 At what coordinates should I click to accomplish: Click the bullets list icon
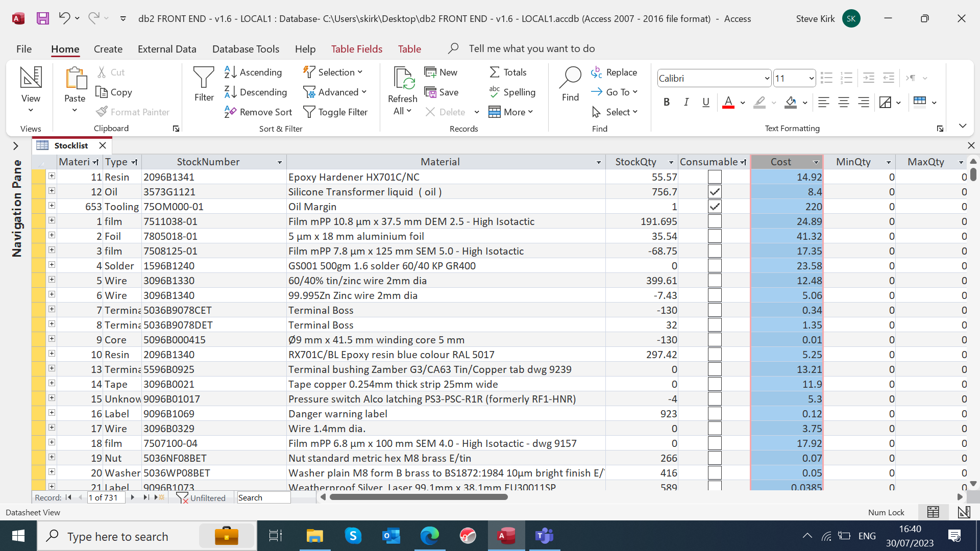tap(826, 78)
